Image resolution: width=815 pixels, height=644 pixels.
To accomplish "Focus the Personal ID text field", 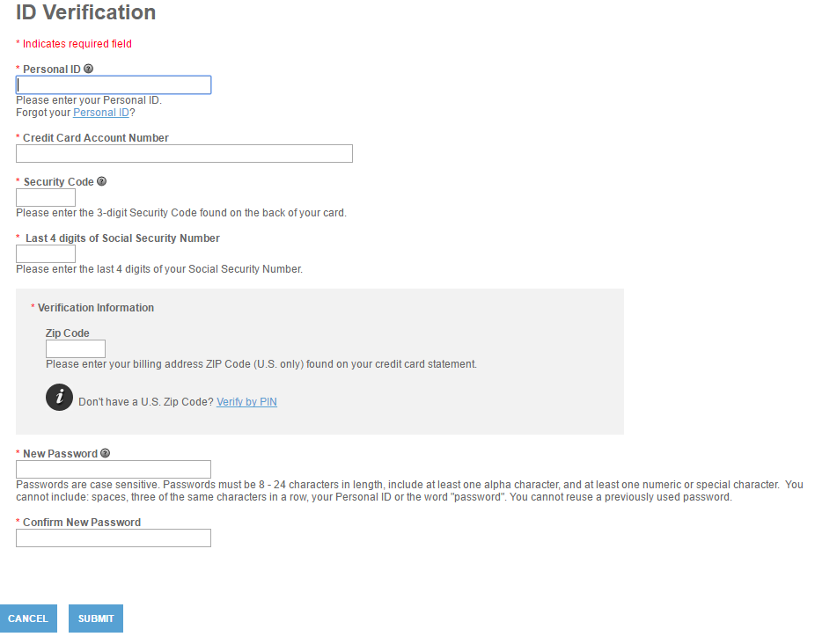I will pos(114,85).
